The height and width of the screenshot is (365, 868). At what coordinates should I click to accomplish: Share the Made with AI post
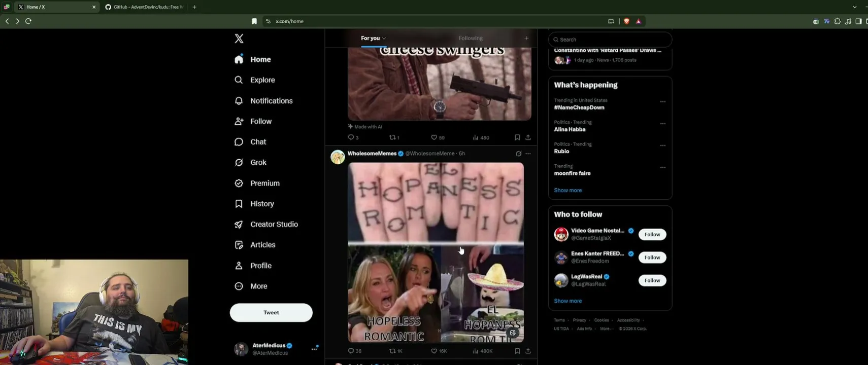(x=528, y=137)
